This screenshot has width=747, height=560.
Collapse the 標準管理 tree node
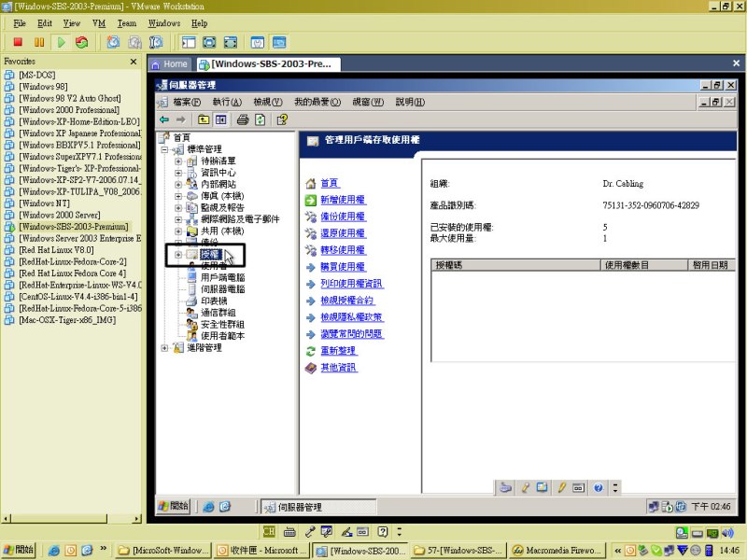coord(164,149)
